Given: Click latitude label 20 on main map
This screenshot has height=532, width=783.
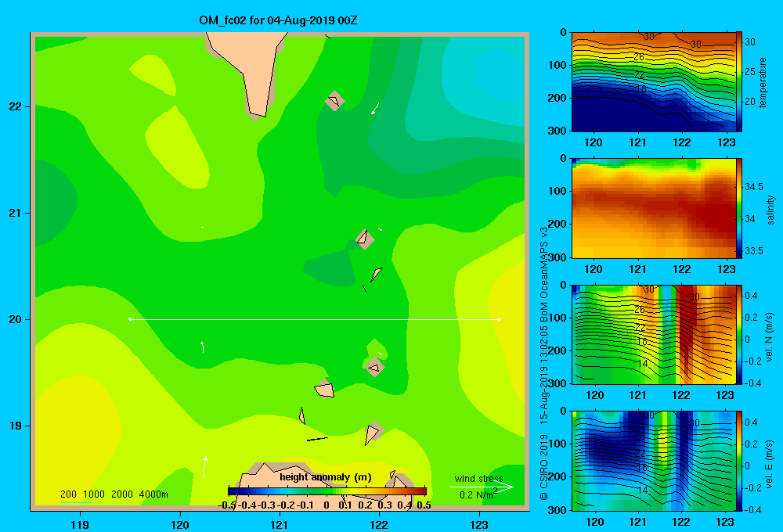Looking at the screenshot, I should pos(15,319).
